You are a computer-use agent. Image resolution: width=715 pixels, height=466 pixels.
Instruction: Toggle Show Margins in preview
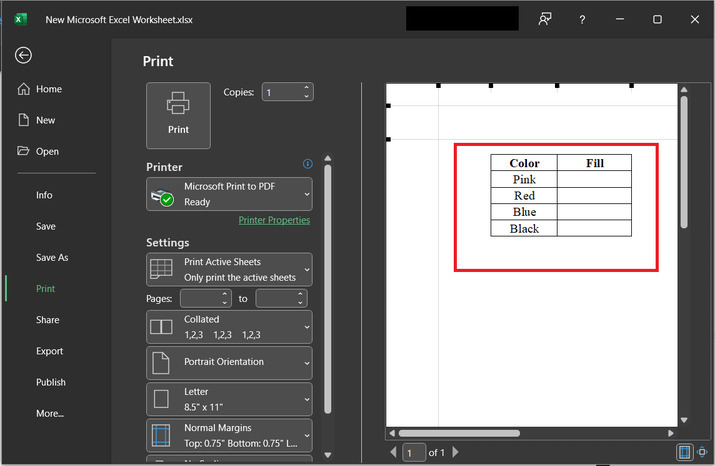tap(684, 452)
